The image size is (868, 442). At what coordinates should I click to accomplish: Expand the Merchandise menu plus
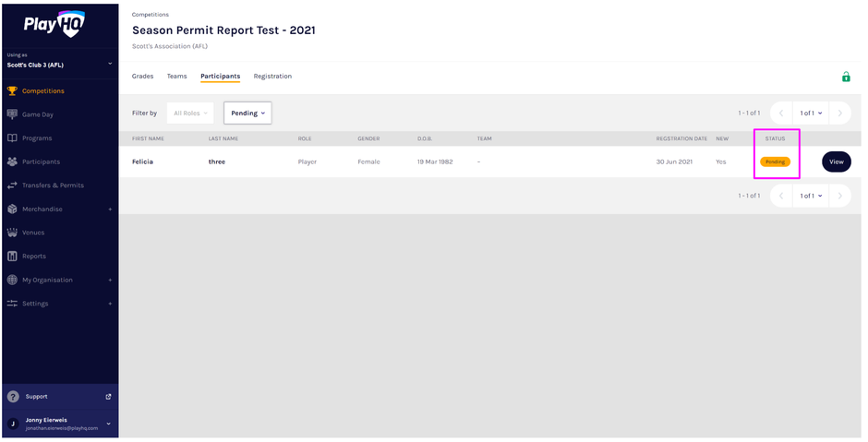(110, 209)
